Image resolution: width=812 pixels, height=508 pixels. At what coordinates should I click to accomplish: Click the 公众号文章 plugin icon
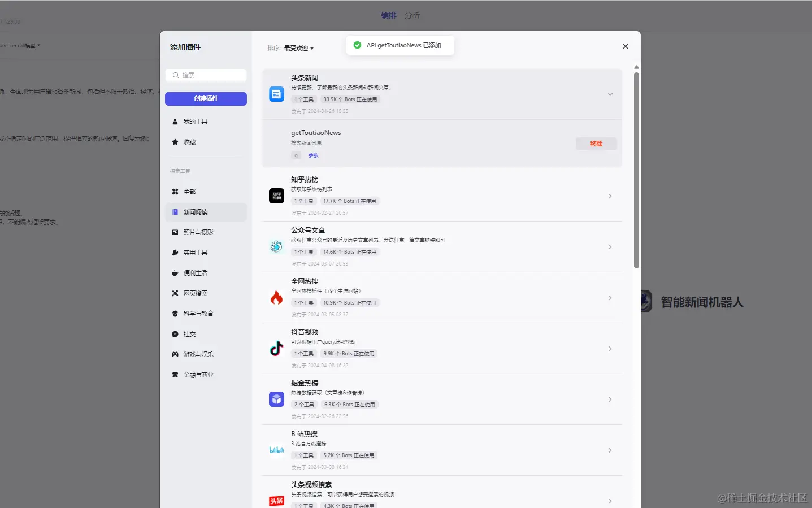click(276, 247)
